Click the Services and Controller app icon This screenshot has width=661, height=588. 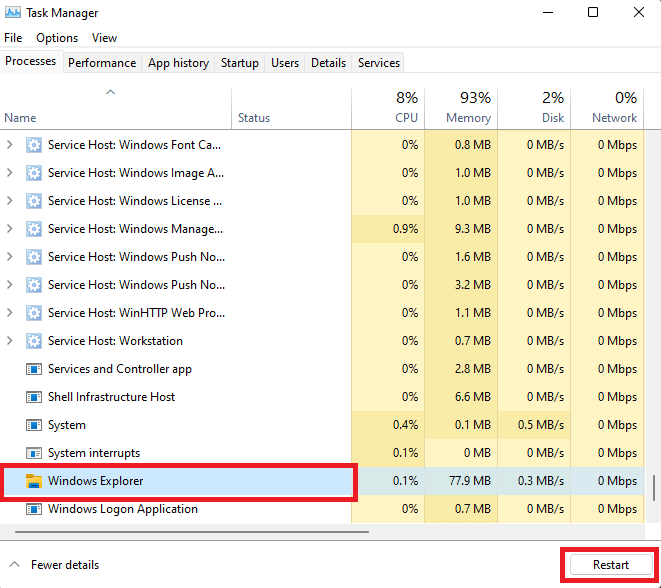[33, 369]
